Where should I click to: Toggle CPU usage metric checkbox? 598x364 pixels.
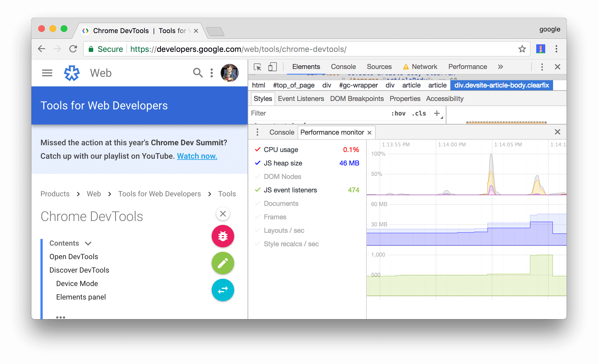point(257,149)
